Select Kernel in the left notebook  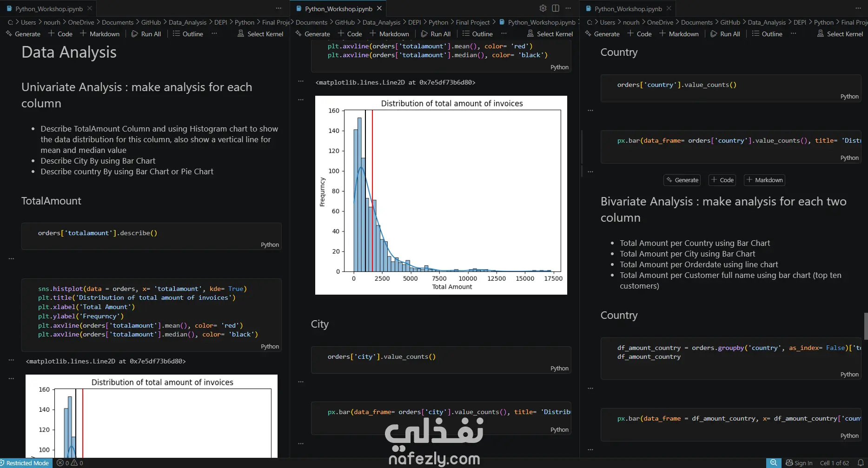(260, 34)
